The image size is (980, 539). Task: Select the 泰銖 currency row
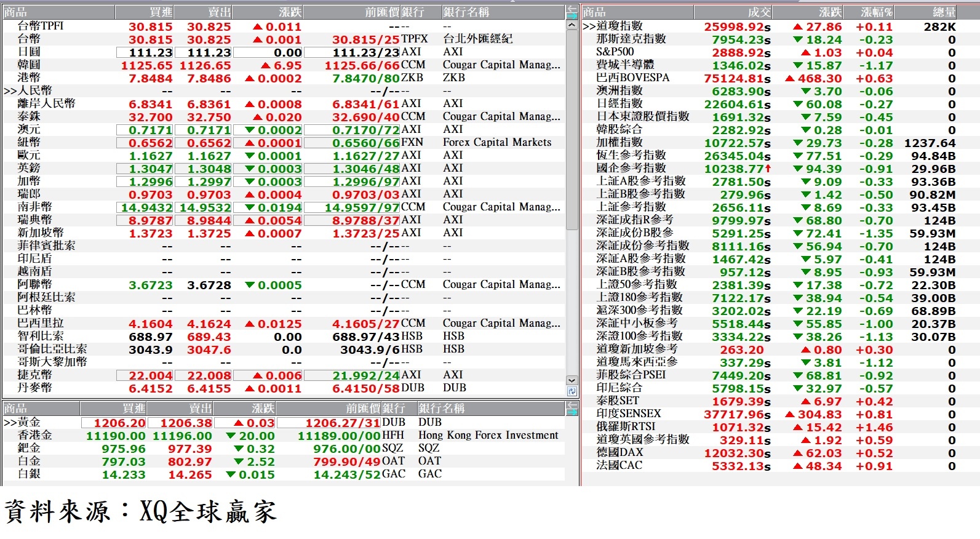tap(284, 116)
